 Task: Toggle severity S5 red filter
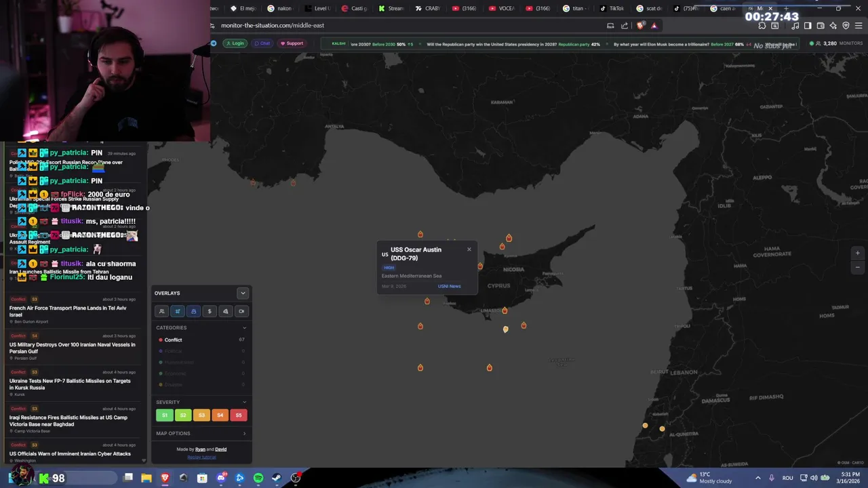238,415
